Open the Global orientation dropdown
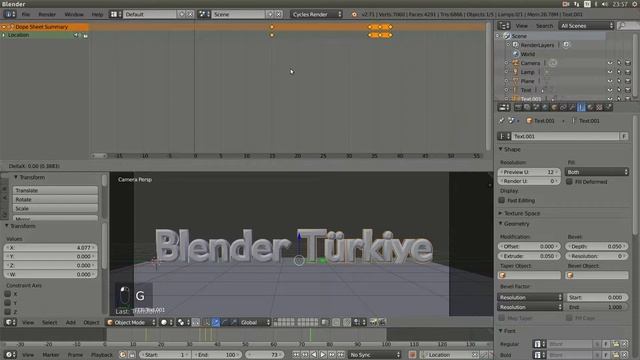 (x=255, y=322)
